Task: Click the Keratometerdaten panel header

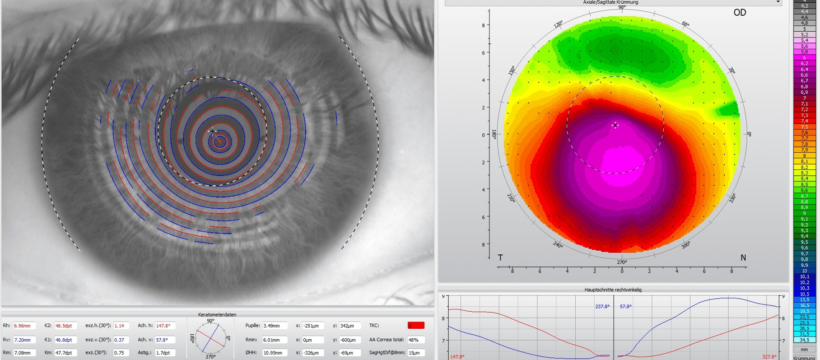Action: [x=218, y=314]
